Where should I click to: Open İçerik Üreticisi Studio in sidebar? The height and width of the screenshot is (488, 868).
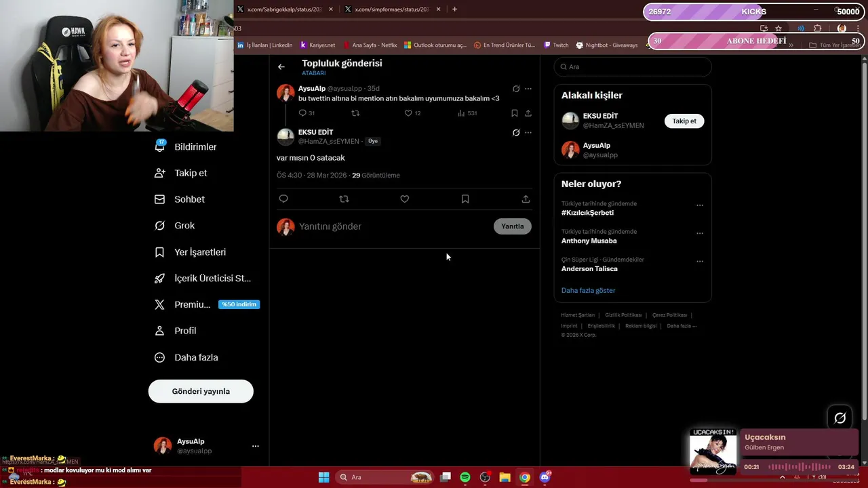coord(203,279)
